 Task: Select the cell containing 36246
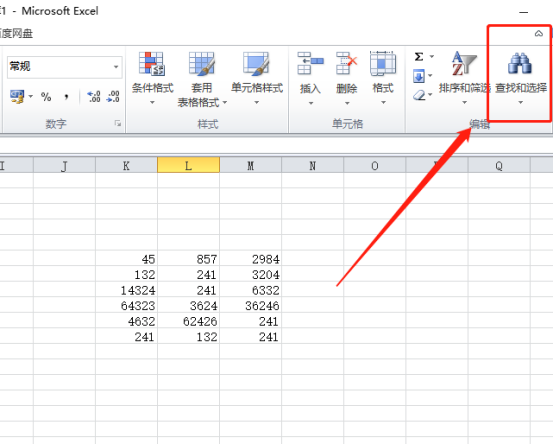pos(251,306)
